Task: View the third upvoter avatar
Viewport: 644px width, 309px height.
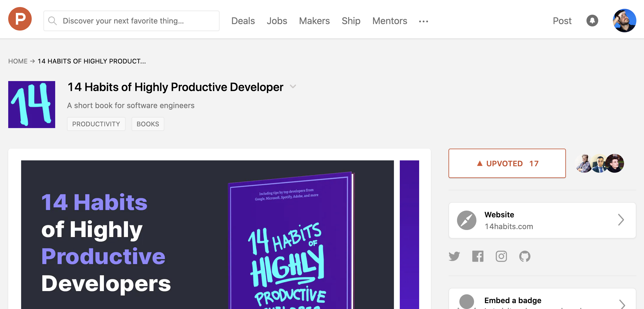Action: [x=615, y=163]
